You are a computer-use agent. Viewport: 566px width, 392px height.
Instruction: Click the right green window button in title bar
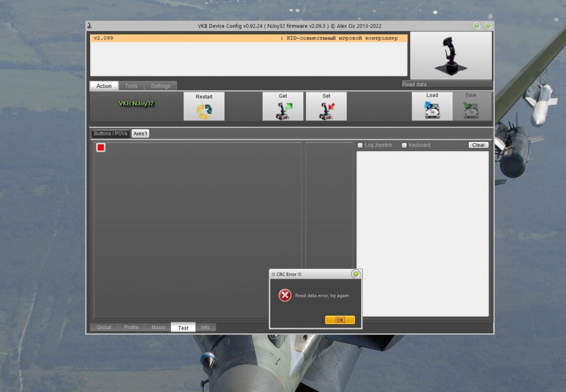488,25
